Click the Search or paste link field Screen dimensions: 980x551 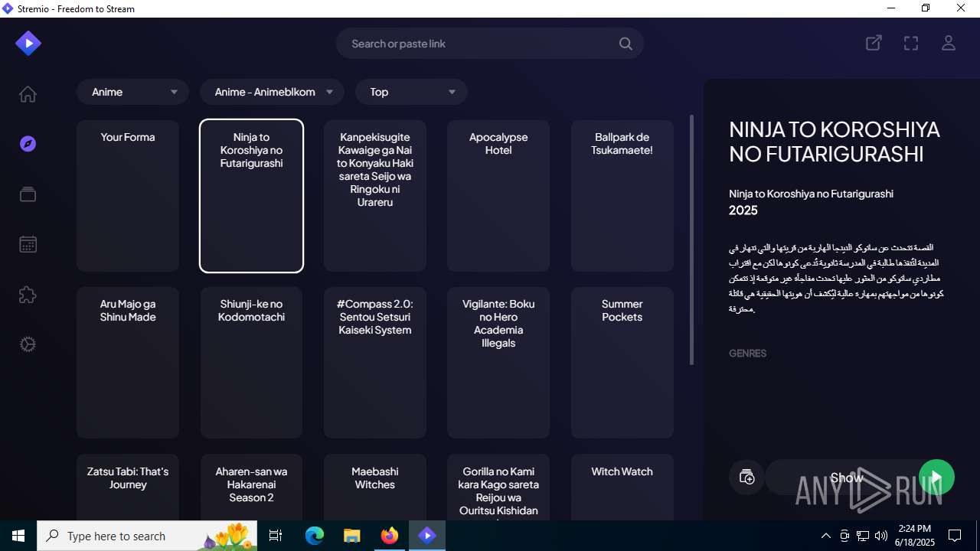pos(490,44)
